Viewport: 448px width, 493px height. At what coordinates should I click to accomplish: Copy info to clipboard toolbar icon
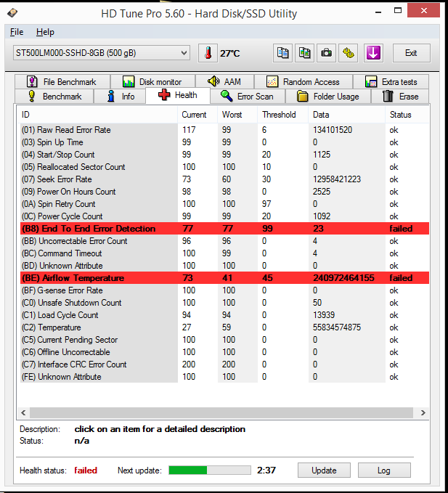(282, 53)
